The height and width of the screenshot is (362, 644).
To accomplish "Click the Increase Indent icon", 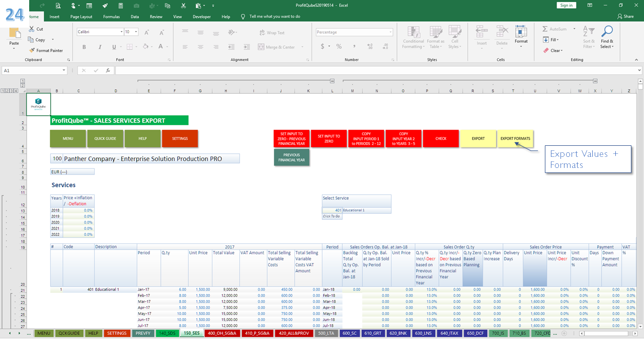I will [246, 47].
